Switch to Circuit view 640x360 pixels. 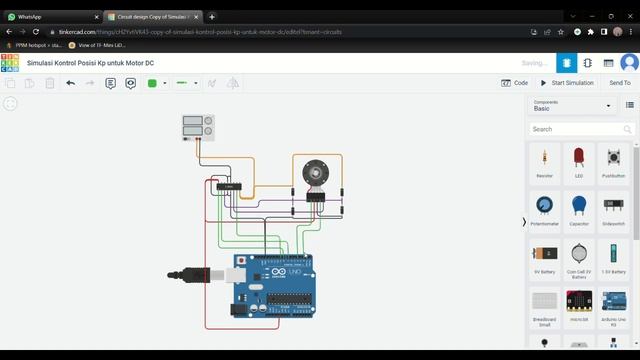tap(567, 63)
